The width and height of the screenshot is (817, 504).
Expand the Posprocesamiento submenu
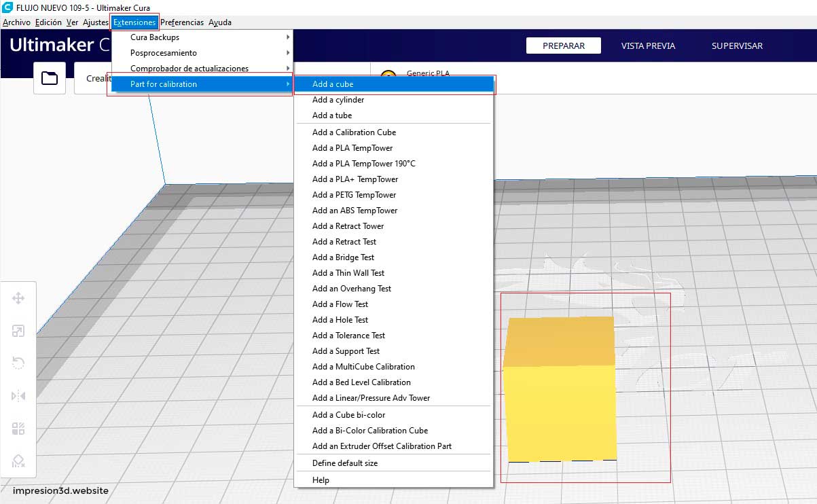click(x=202, y=53)
